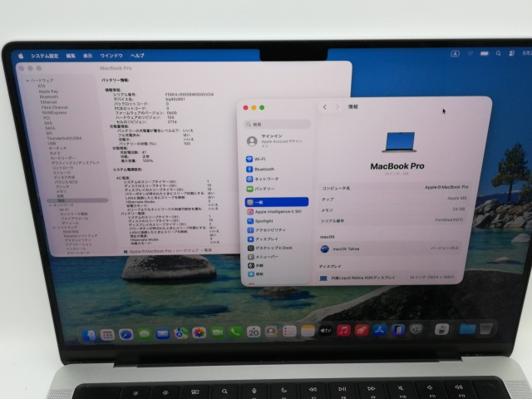The image size is (532, 399).
Task: Open the ウインドウ menu
Action: pyautogui.click(x=111, y=56)
